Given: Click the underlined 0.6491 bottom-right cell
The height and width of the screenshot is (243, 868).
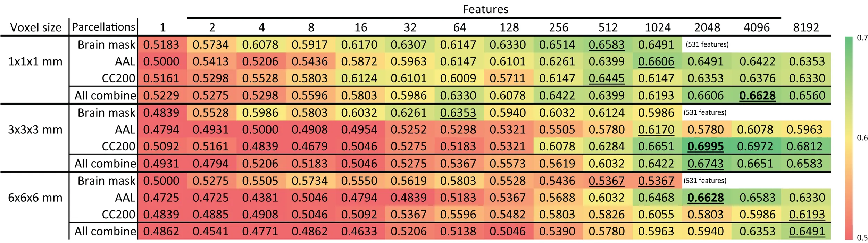Looking at the screenshot, I should click(807, 232).
